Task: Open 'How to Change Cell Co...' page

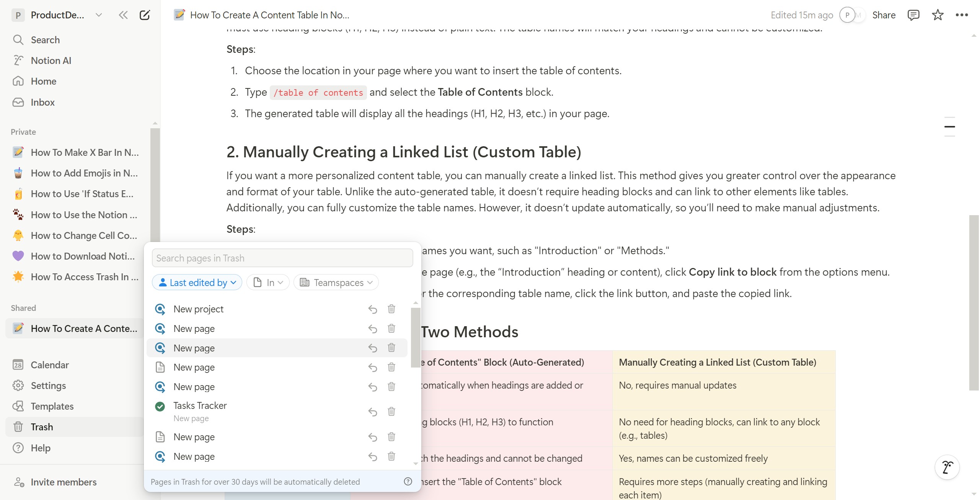Action: click(x=78, y=235)
